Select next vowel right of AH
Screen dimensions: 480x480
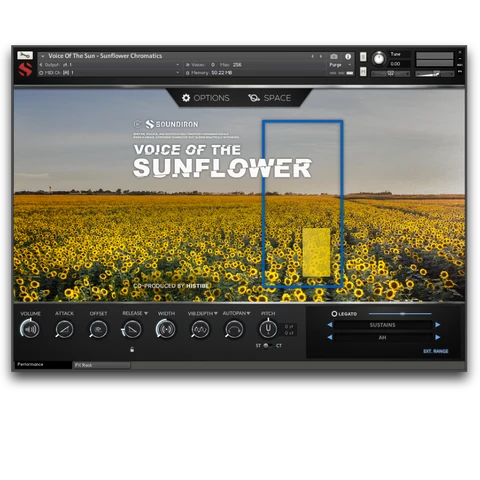pos(438,337)
